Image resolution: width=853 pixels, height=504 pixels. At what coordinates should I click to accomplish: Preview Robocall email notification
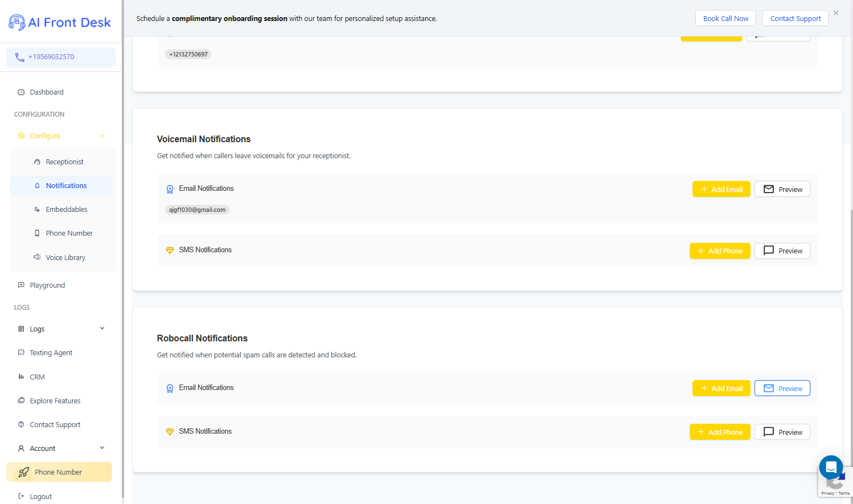(782, 388)
